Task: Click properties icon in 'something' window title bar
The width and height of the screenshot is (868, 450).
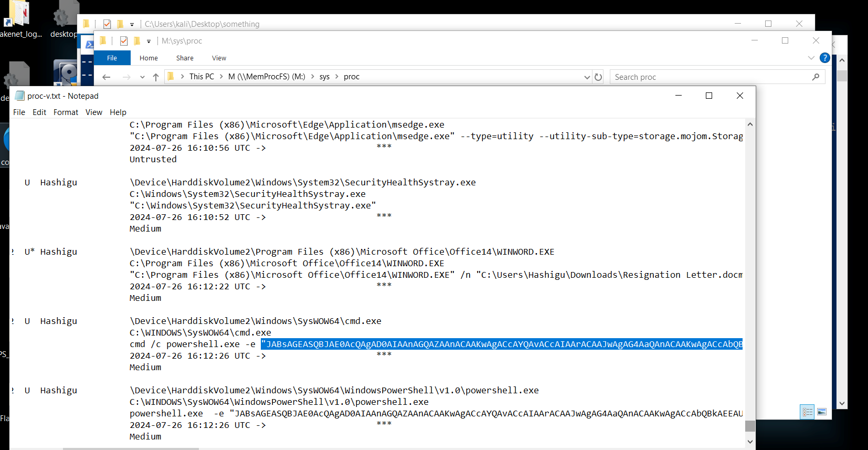Action: (x=107, y=24)
